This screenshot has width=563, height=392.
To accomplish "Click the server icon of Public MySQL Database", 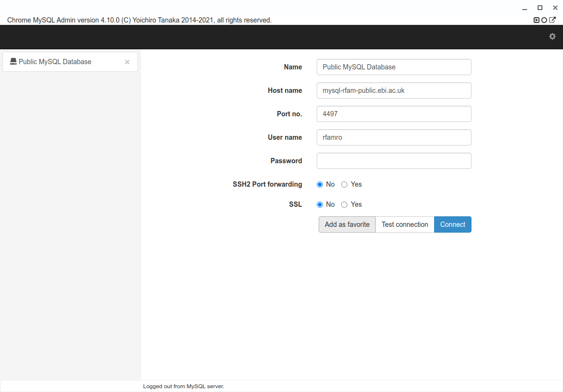I will pos(13,62).
